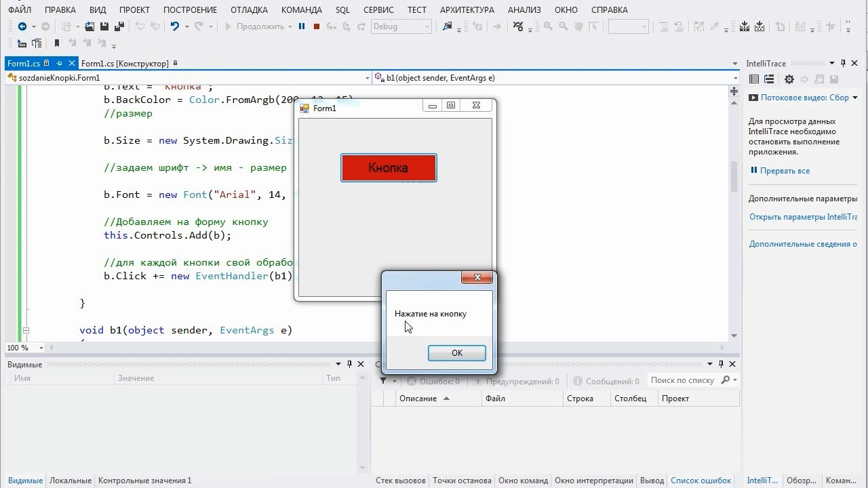Image resolution: width=868 pixels, height=488 pixels.
Task: Pin the Видимые (Autos) panel
Action: 350,364
